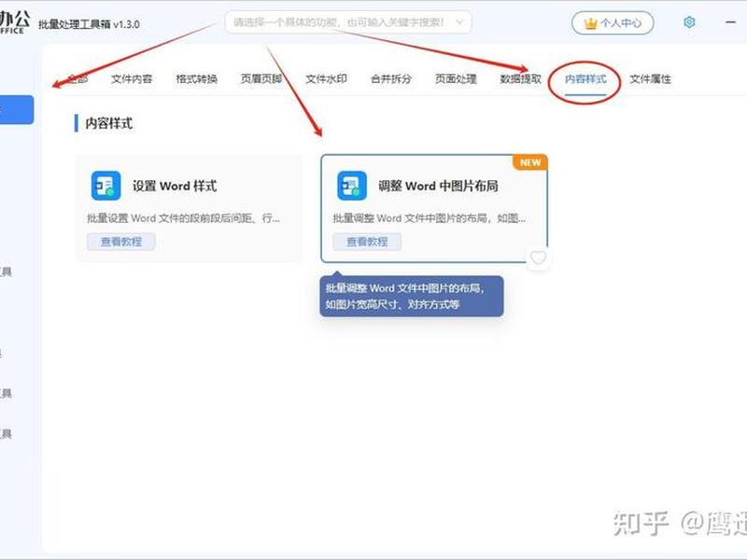Open 个人中心 personal center
Image resolution: width=747 pixels, height=560 pixels.
613,22
